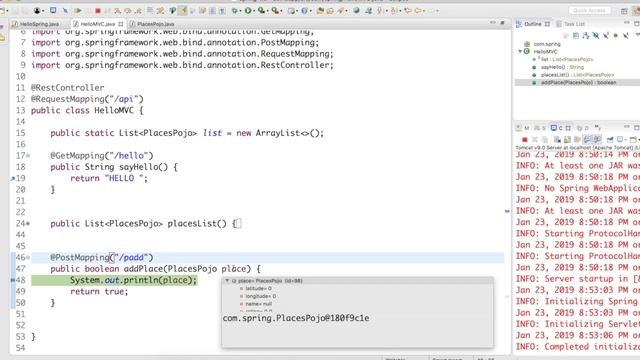Click the @RestController annotation text
The height and width of the screenshot is (360, 640).
(x=67, y=88)
